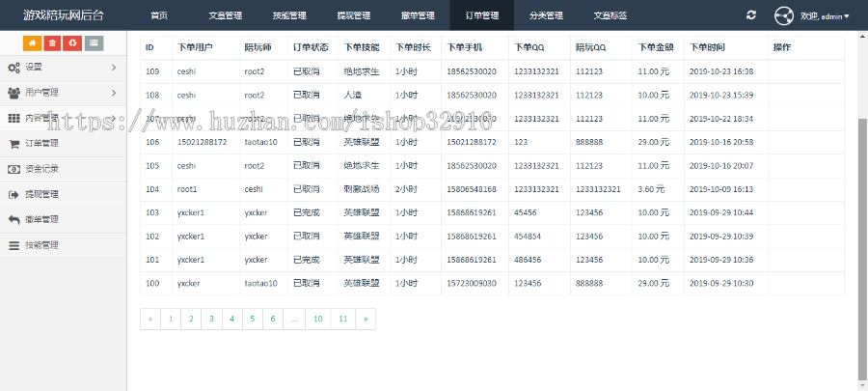This screenshot has width=868, height=391.
Task: Open the 首页 top navigation tab
Action: [x=159, y=15]
